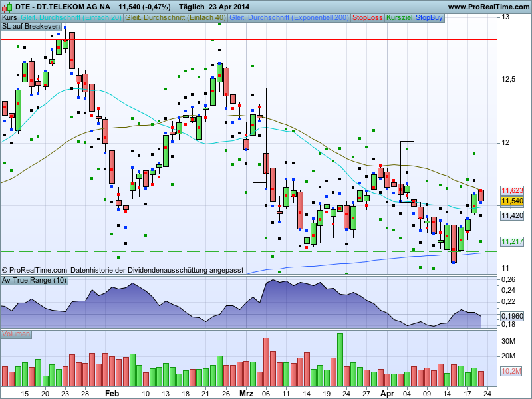Click the blue StopBuy indicator label
The image size is (532, 399).
click(x=429, y=18)
